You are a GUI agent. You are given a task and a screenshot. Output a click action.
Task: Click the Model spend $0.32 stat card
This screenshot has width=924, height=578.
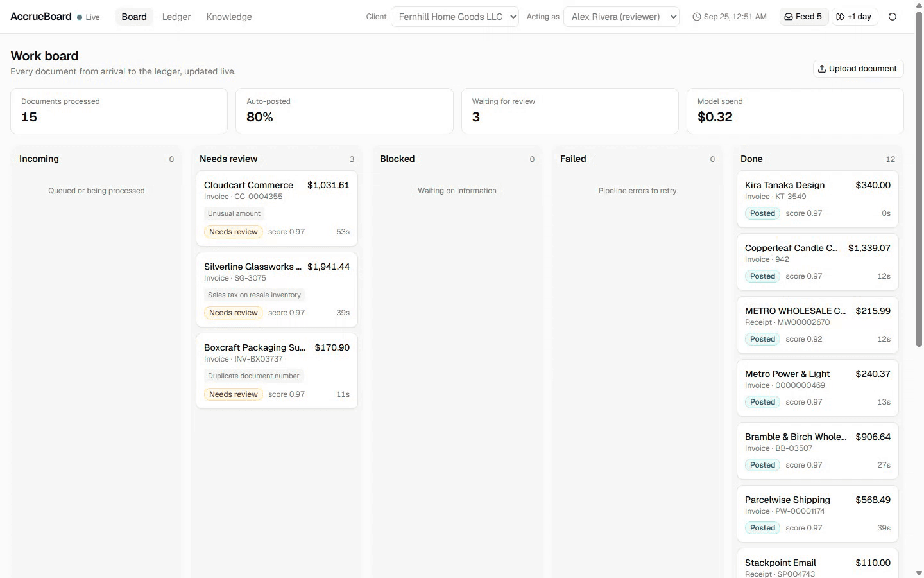click(795, 111)
